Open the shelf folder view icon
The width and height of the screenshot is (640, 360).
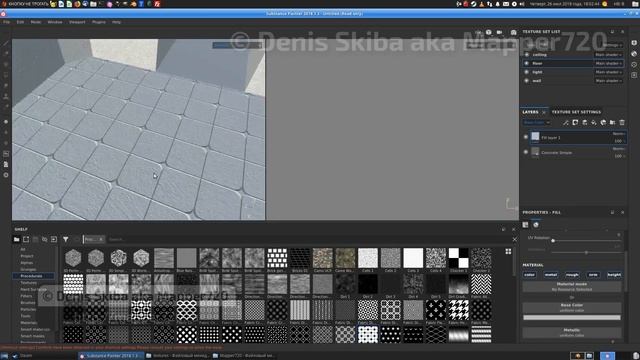tap(17, 239)
